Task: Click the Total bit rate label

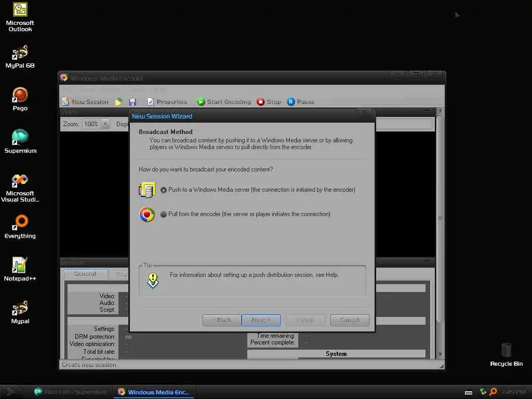Action: [x=99, y=352]
